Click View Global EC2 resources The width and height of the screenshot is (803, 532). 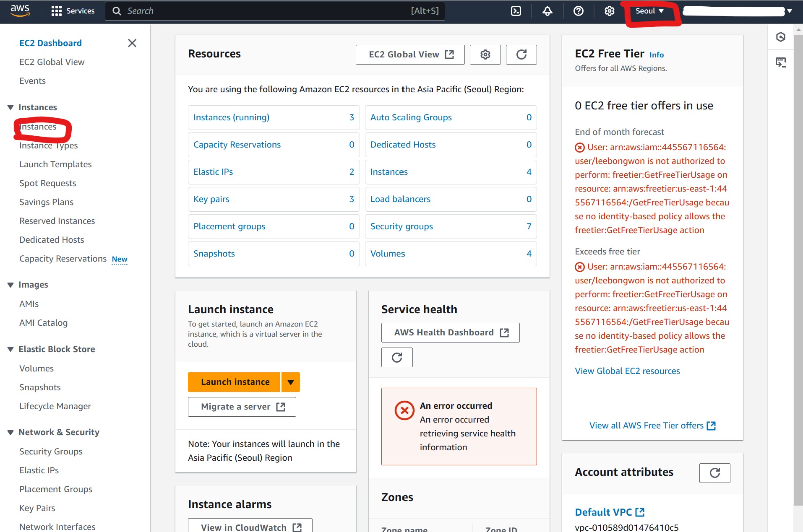point(627,371)
